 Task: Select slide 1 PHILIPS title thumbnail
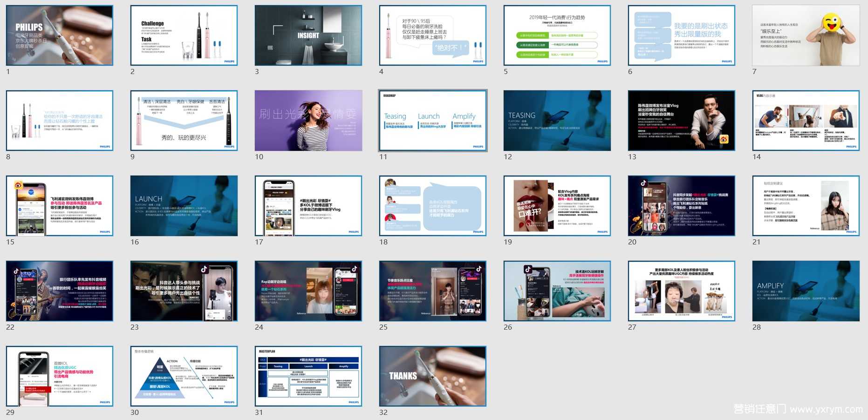(60, 35)
